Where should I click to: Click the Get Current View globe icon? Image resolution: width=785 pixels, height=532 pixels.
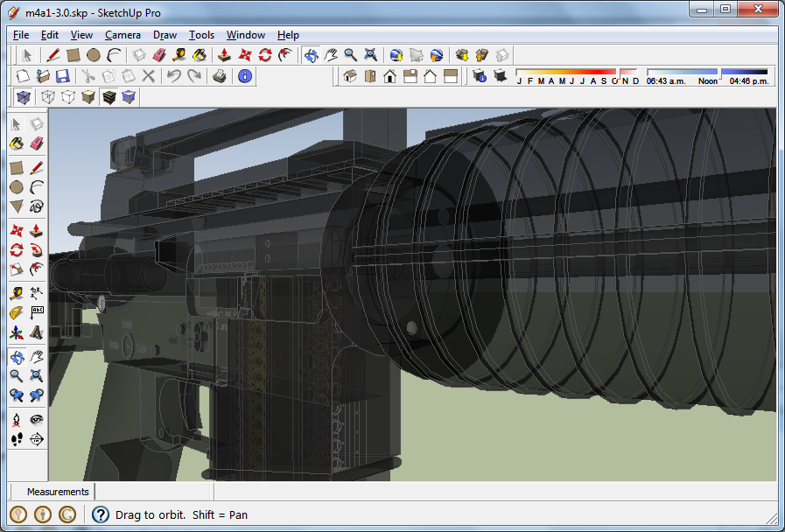click(x=396, y=55)
